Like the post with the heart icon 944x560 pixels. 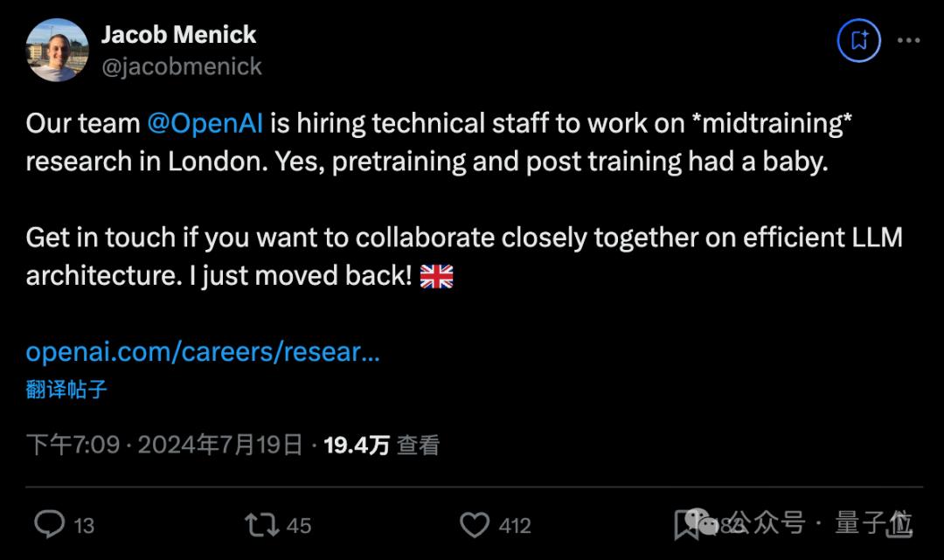pyautogui.click(x=475, y=524)
